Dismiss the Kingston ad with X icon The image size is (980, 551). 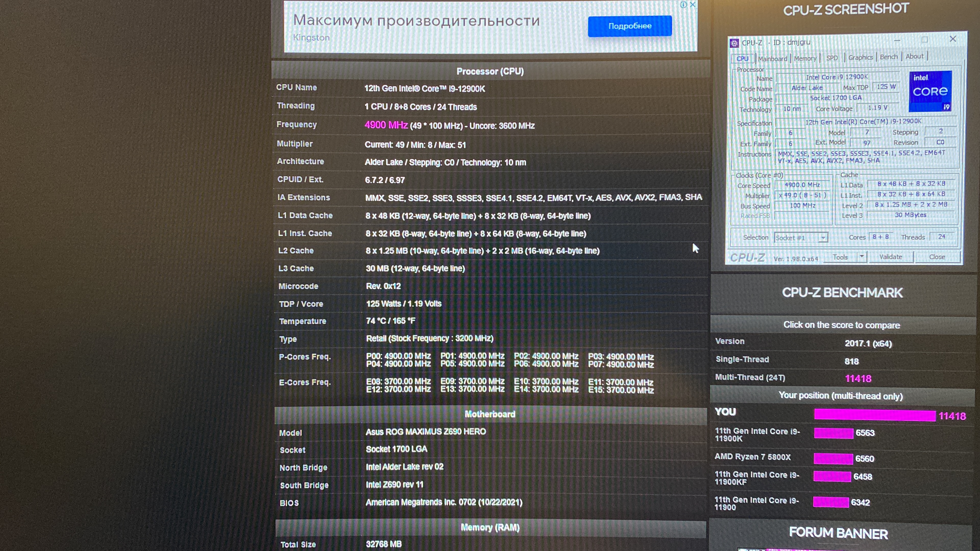[x=693, y=5]
